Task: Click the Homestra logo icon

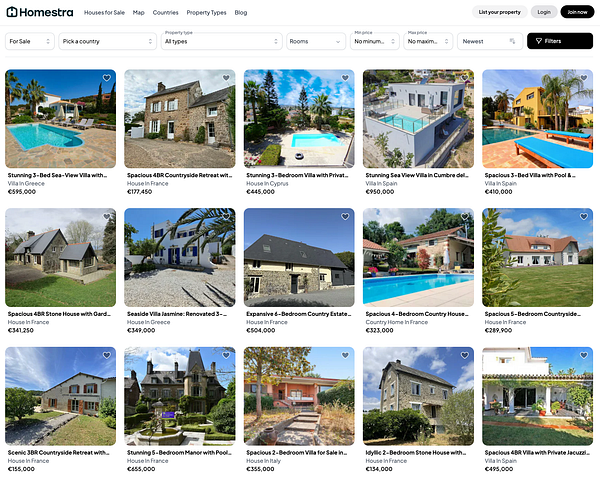Action: click(12, 12)
